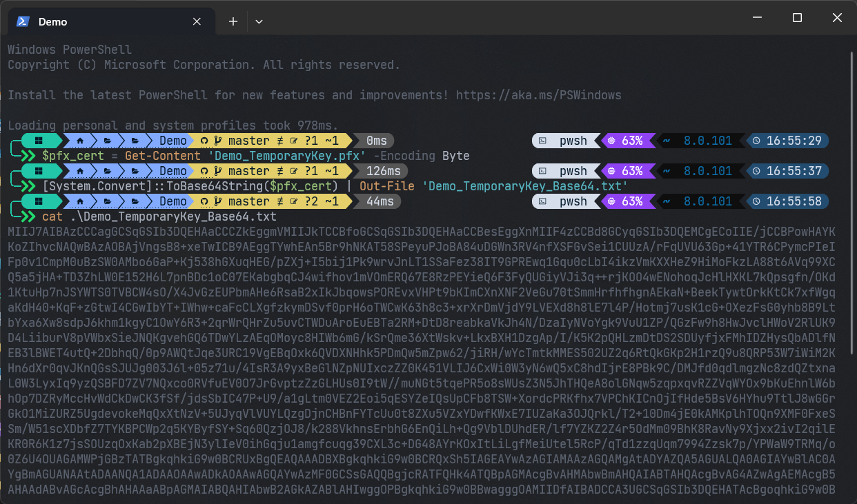Click the .\Demo_TemporaryKey_Base64.txt path argument

click(x=173, y=216)
